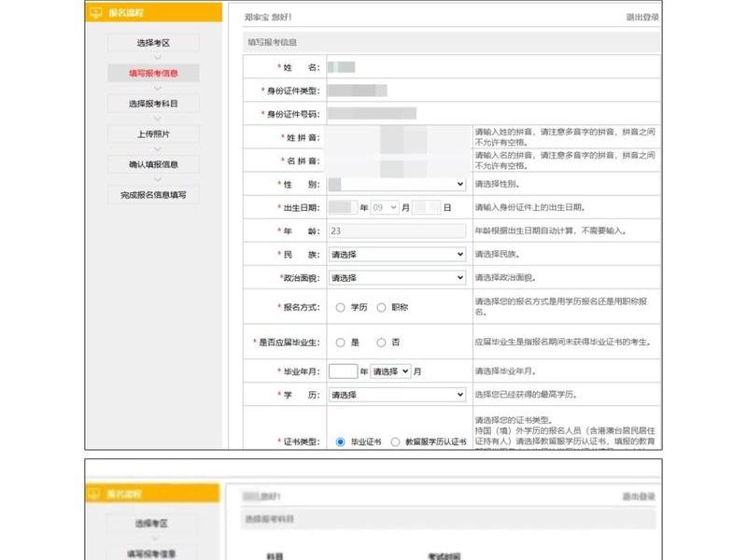Choose 是 for 是否应届毕业生
Image resolution: width=747 pixels, height=560 pixels.
coord(340,343)
